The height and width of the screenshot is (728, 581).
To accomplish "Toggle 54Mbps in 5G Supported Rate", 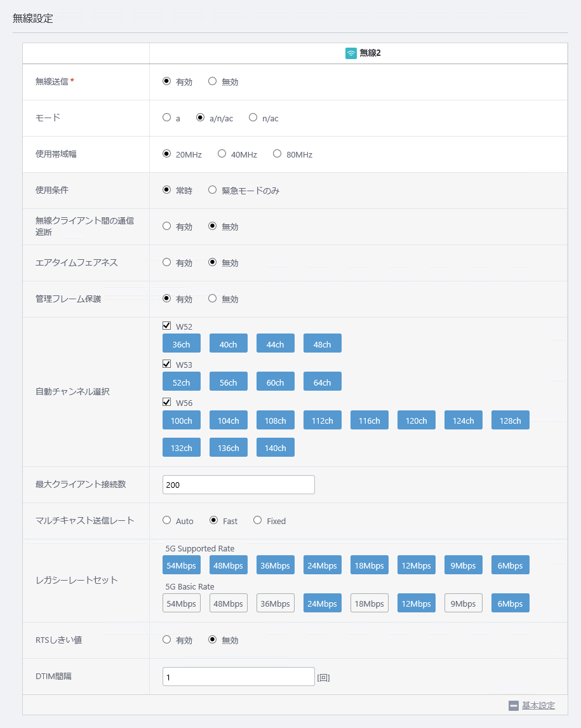I will click(182, 565).
